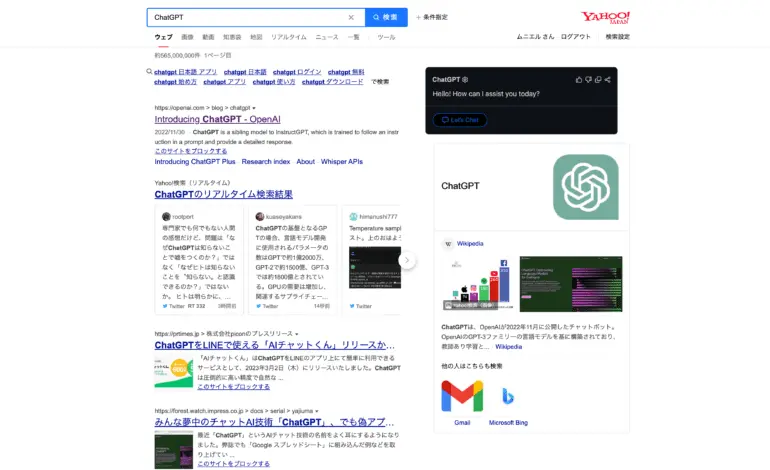Open the 一覧 tab list
The image size is (770, 470).
[354, 37]
